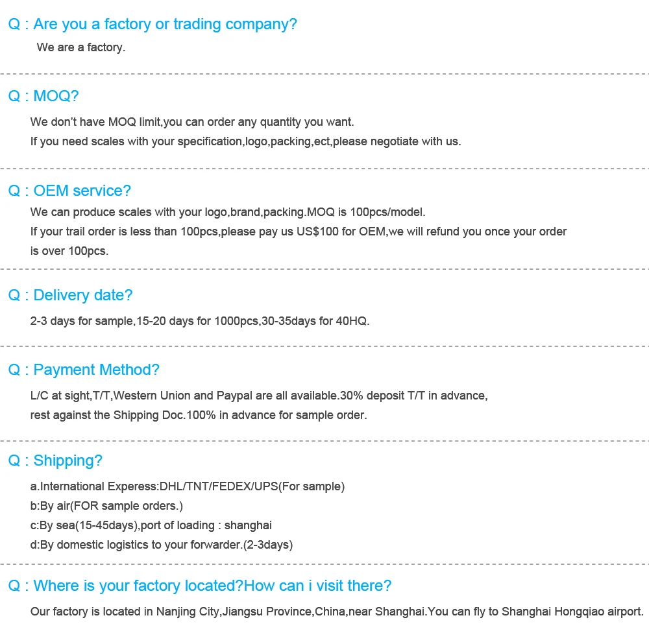Click the US$100 for OEM refund line
This screenshot has width=649, height=644.
[299, 232]
